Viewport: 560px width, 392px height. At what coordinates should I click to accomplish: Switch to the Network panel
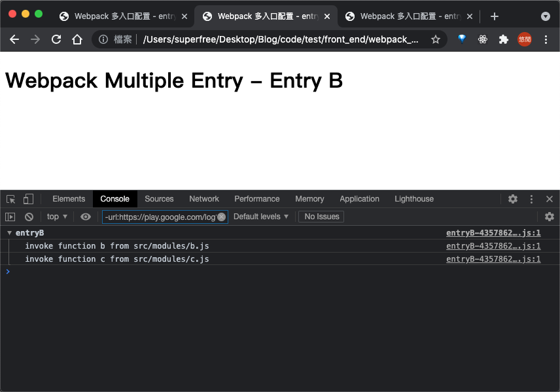coord(203,198)
